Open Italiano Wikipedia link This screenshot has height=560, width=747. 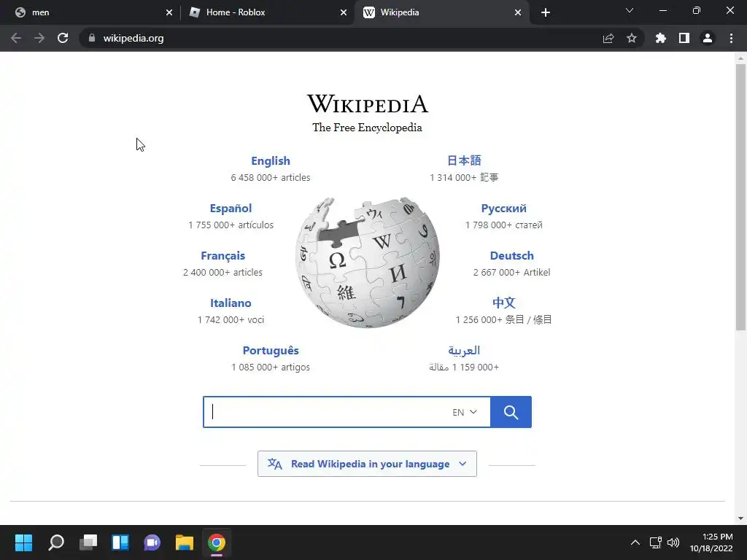231,303
